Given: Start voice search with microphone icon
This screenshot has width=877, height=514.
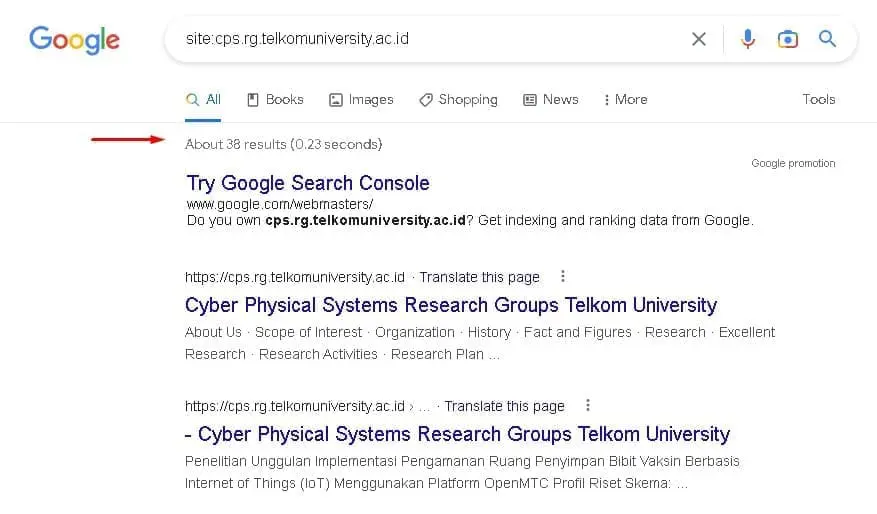Looking at the screenshot, I should pyautogui.click(x=748, y=39).
